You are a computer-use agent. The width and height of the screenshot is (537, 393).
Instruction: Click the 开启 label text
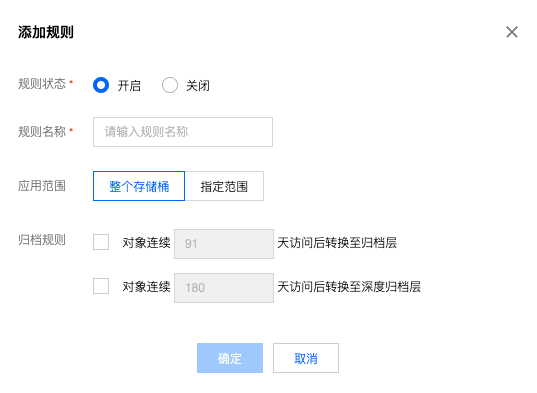[129, 86]
